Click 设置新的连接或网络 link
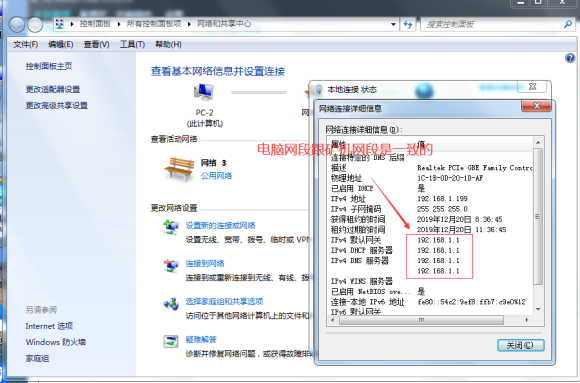The image size is (580, 383). pyautogui.click(x=220, y=225)
